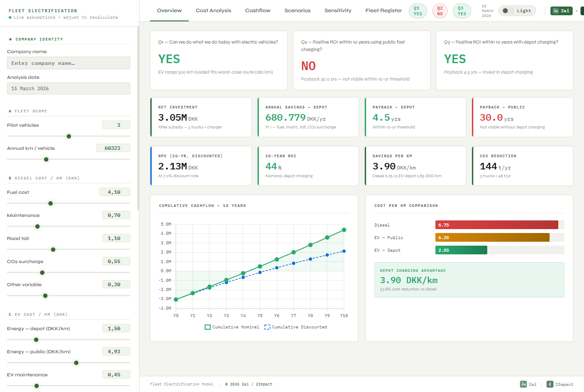The height and width of the screenshot is (392, 584).
Task: Click the Pilot vehicles value box
Action: click(116, 125)
